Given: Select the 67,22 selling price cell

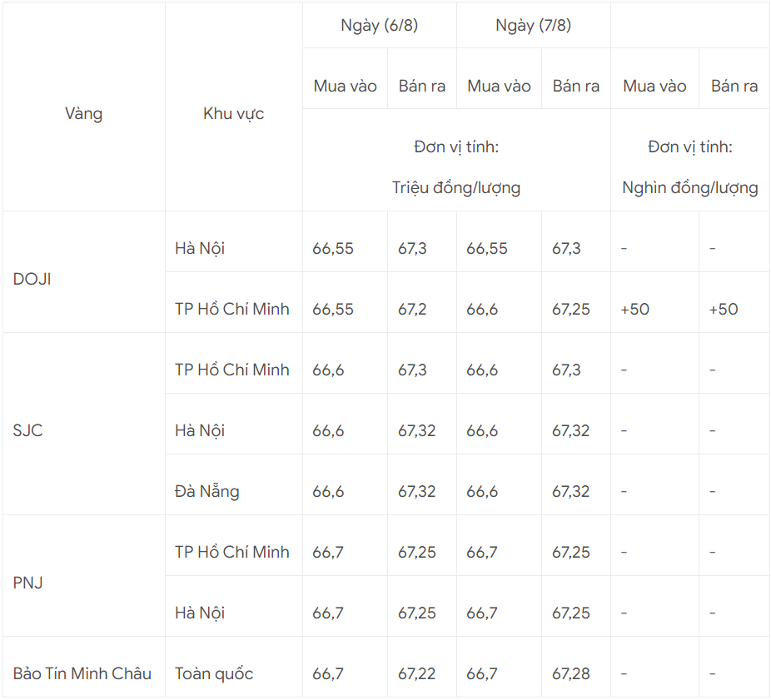Looking at the screenshot, I should (x=416, y=673).
